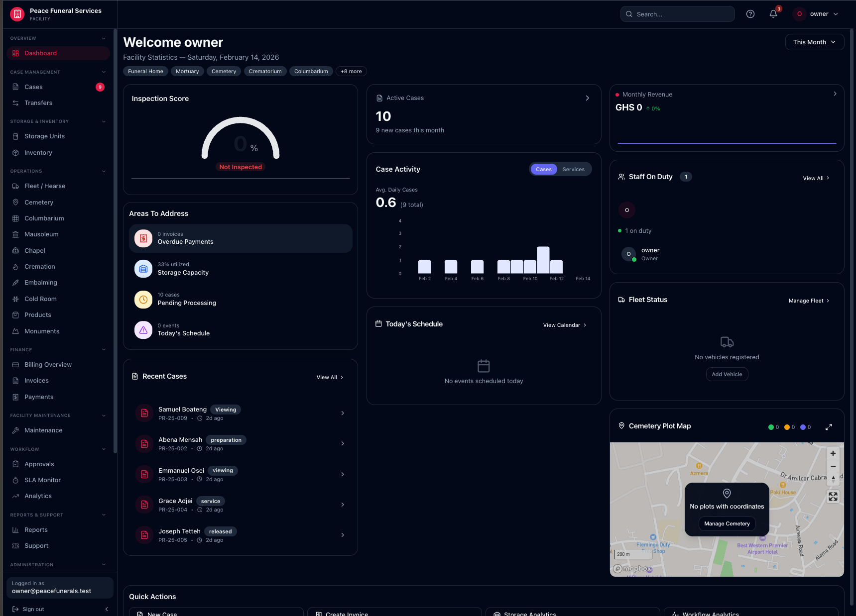Select the Mortuary facility tag
Viewport: 856px width, 616px height.
coord(187,71)
